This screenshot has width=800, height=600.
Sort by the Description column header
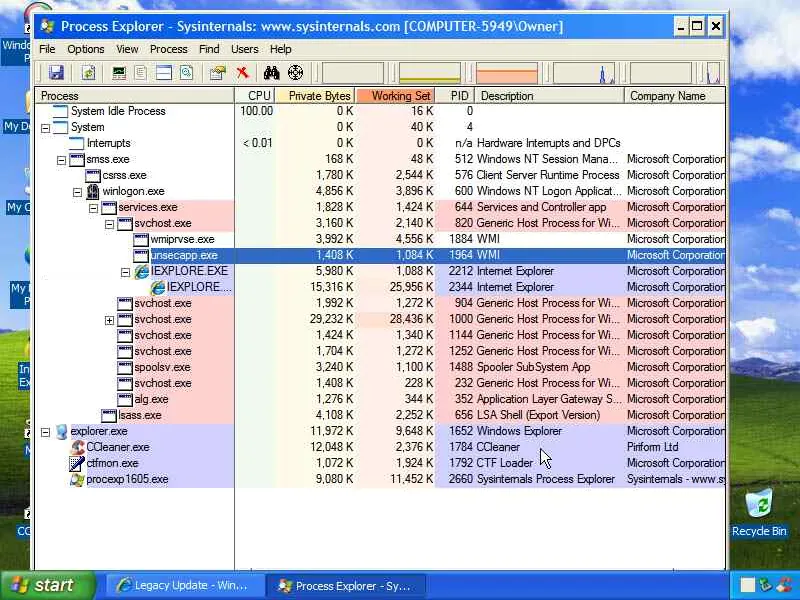coord(549,96)
